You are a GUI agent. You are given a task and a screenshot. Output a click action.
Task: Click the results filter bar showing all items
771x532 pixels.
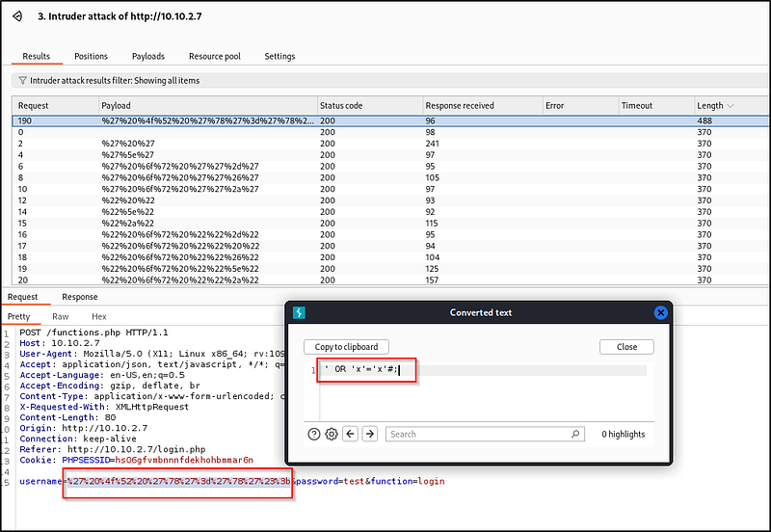coord(389,80)
